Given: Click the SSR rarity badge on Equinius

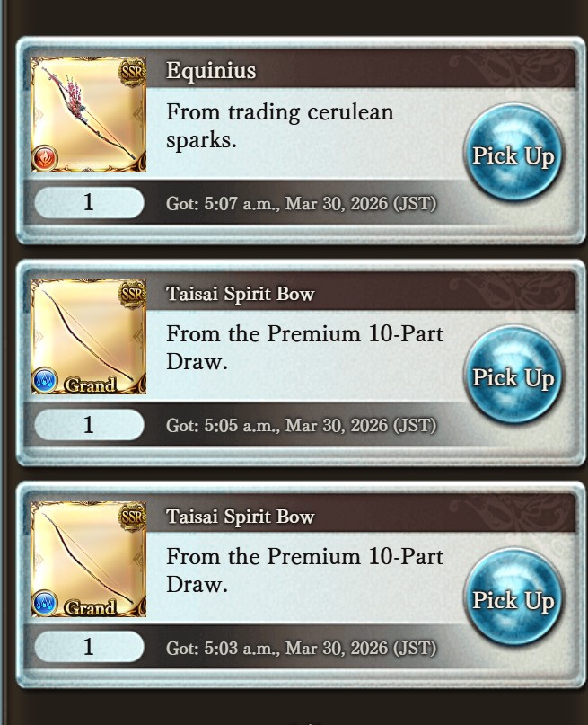Looking at the screenshot, I should [x=133, y=72].
